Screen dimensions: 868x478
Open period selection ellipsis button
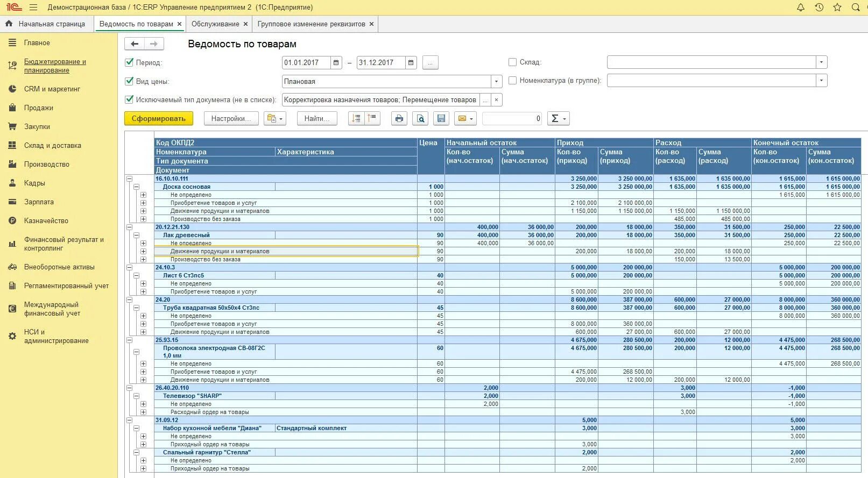(430, 62)
